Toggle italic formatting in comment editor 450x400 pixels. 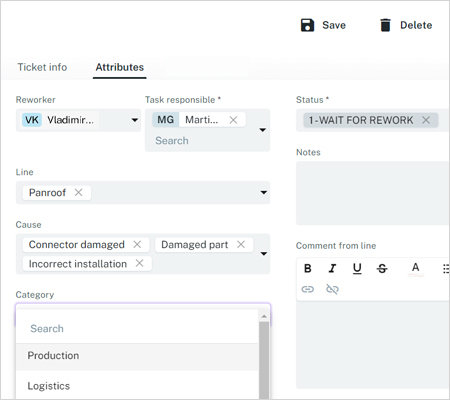332,268
